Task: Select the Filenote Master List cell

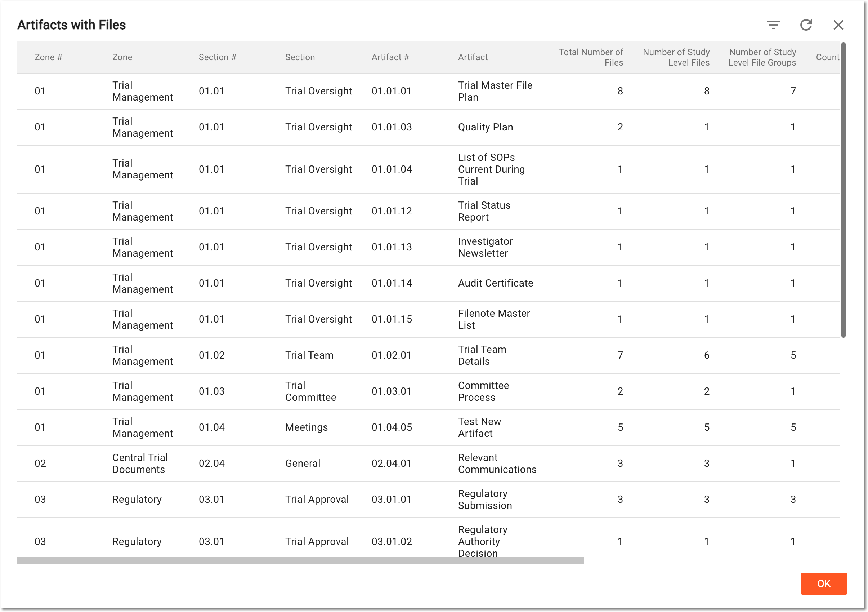Action: (x=494, y=319)
